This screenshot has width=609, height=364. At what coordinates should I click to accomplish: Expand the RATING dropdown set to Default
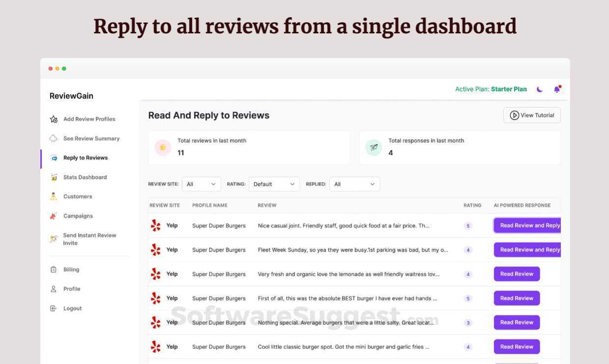pyautogui.click(x=274, y=184)
